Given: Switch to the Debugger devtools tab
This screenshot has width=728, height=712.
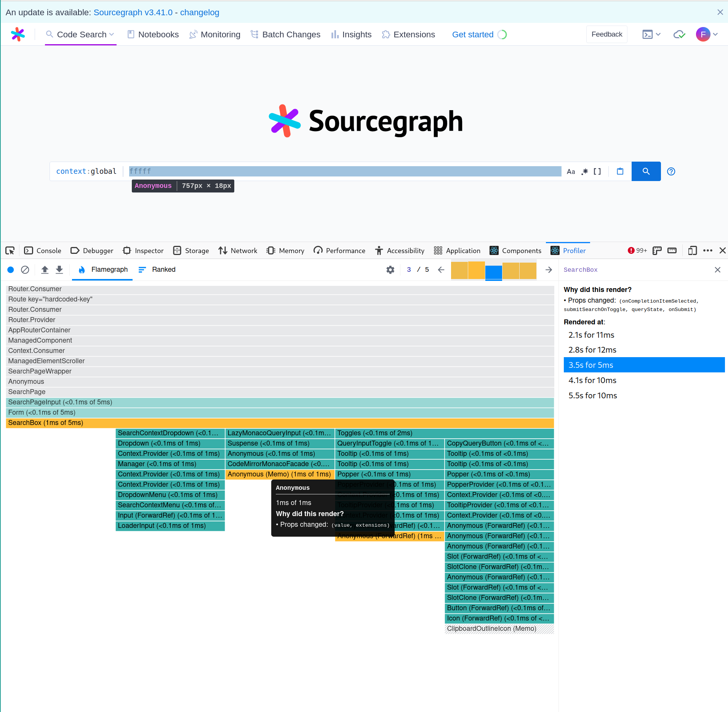Looking at the screenshot, I should [x=92, y=250].
